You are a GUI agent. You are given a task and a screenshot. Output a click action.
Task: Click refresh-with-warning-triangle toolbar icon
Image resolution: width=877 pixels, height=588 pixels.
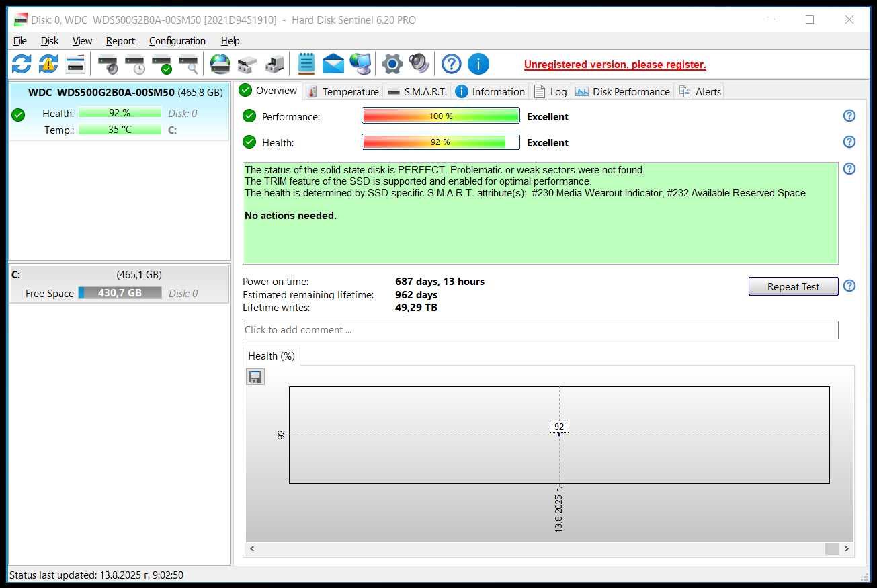[48, 64]
